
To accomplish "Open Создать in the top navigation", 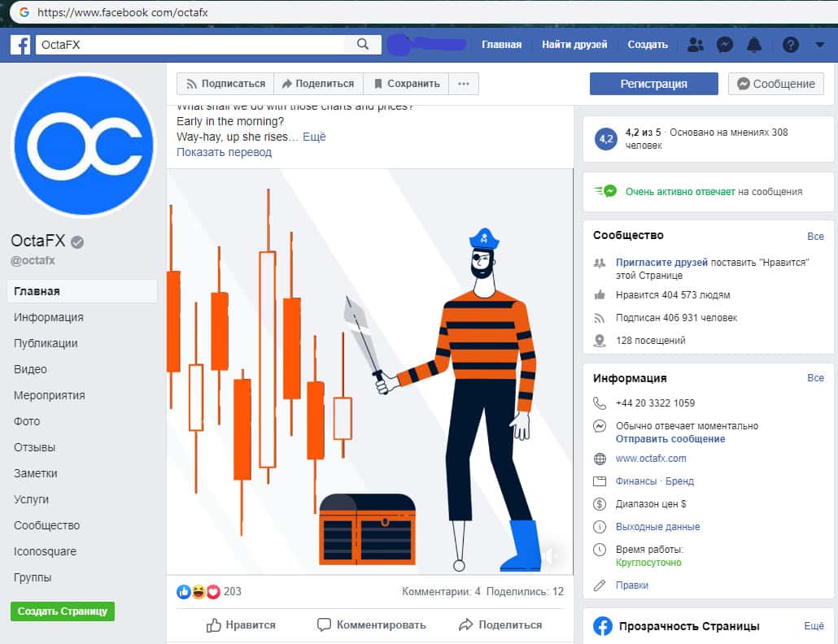I will coord(647,45).
